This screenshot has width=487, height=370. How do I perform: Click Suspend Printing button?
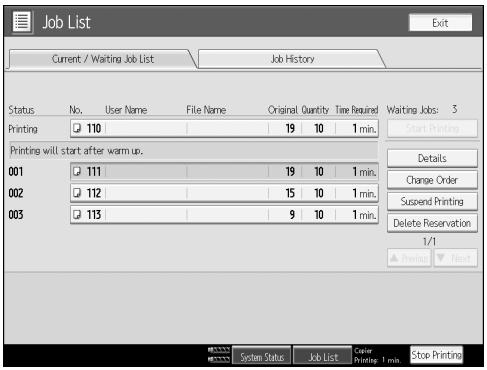tap(432, 201)
